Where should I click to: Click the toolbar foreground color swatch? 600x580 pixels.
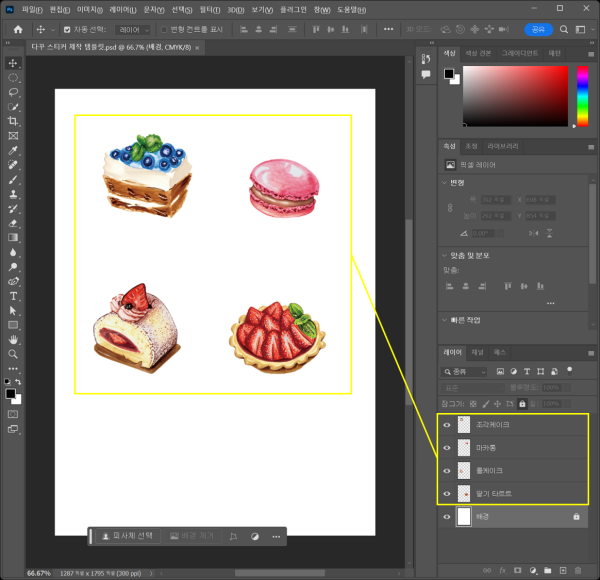10,393
